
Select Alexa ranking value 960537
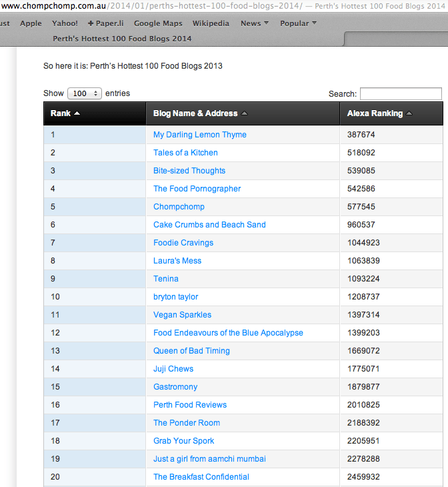coord(361,225)
